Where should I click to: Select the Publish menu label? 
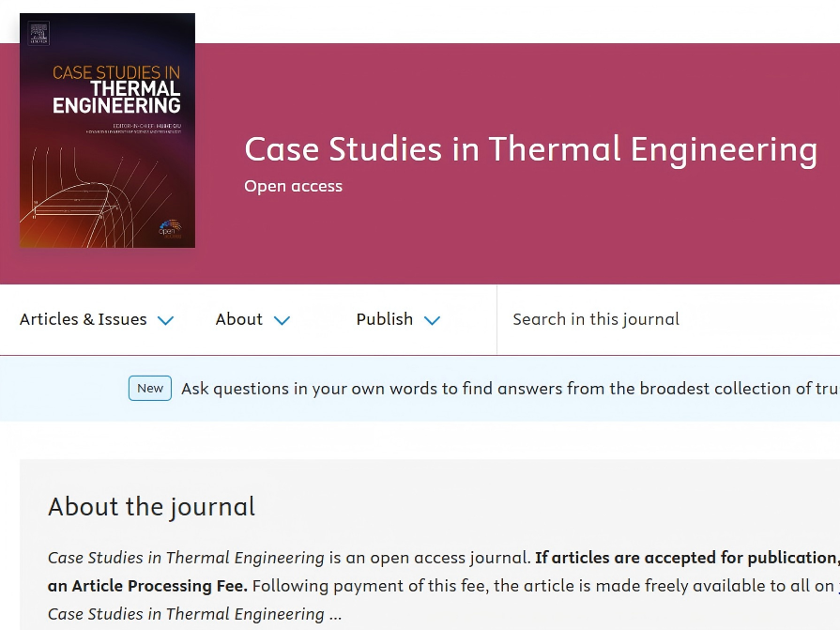pos(385,319)
